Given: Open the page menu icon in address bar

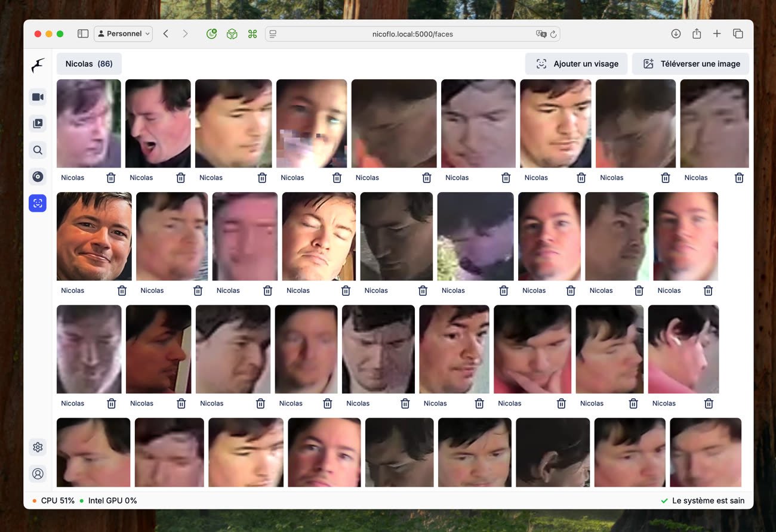Looking at the screenshot, I should [273, 34].
